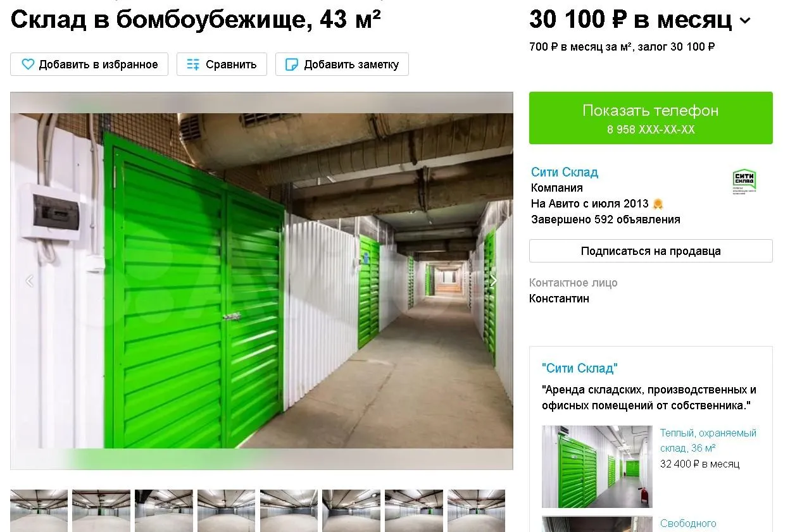Click the Сравнить button
Viewport: 802px width, 532px height.
coord(222,65)
